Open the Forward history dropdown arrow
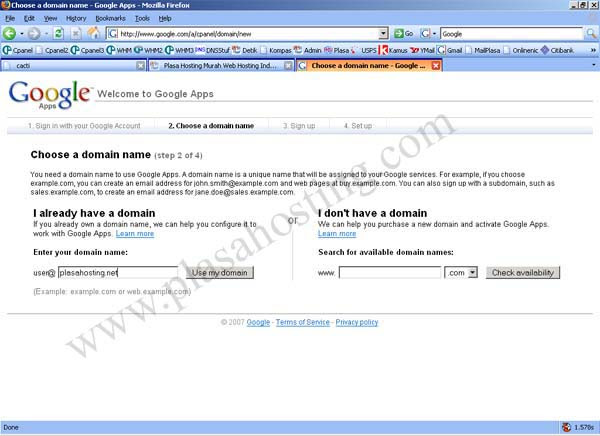Viewport: 600px width, 436px height. click(46, 34)
